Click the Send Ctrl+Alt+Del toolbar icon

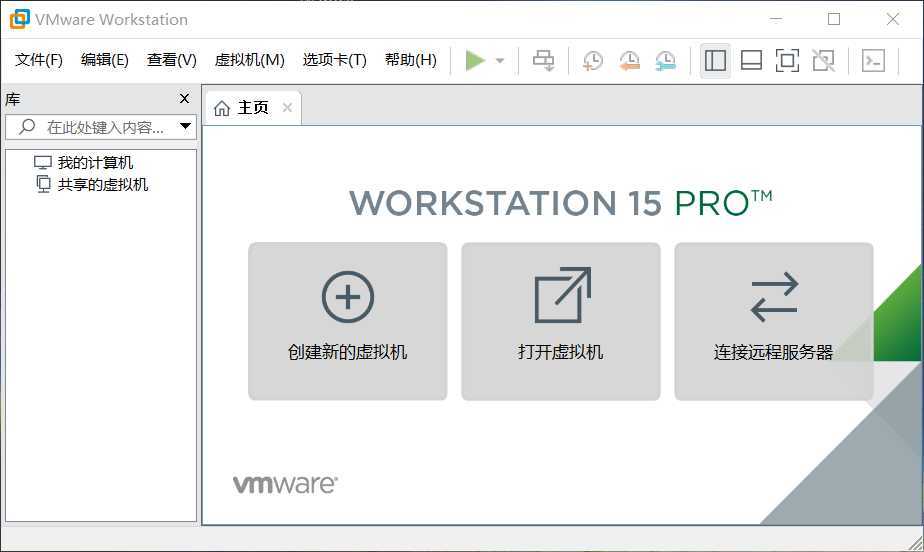coord(543,61)
